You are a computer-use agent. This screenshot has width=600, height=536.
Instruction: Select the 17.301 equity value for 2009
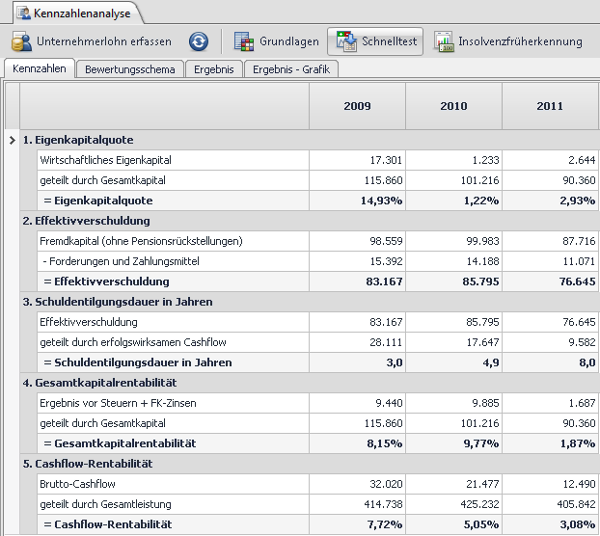pyautogui.click(x=357, y=160)
